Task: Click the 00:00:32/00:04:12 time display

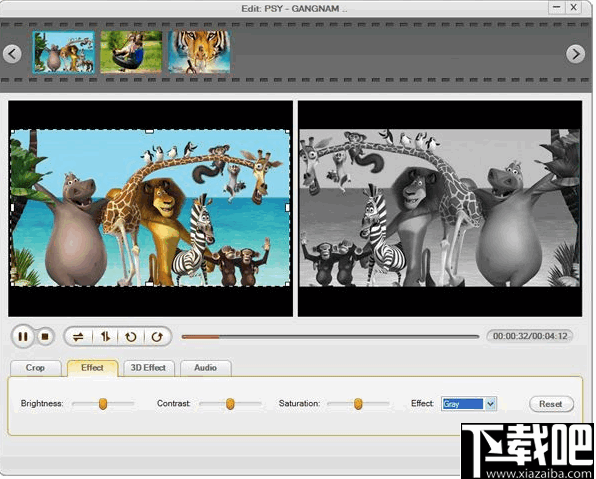Action: pos(530,336)
